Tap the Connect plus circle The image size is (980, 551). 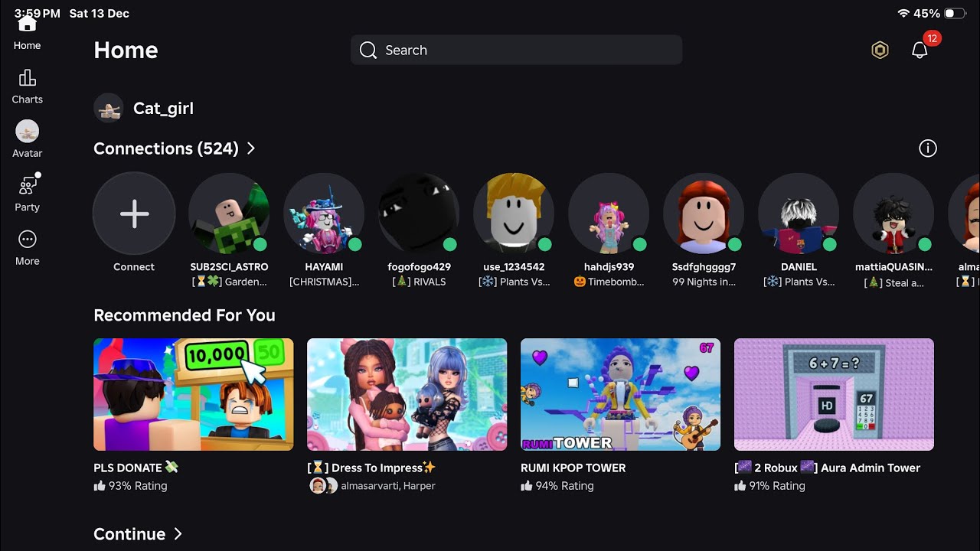tap(134, 214)
